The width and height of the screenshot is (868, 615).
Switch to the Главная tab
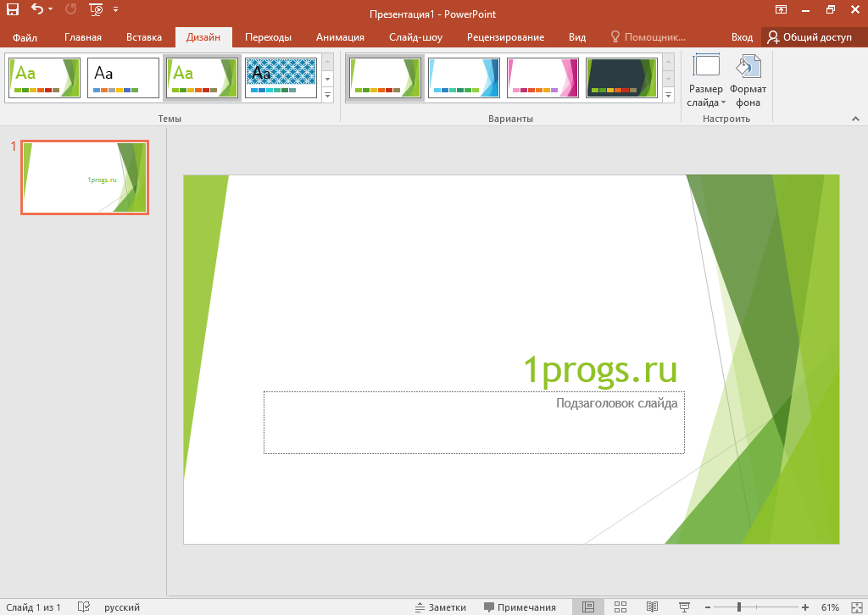point(83,37)
